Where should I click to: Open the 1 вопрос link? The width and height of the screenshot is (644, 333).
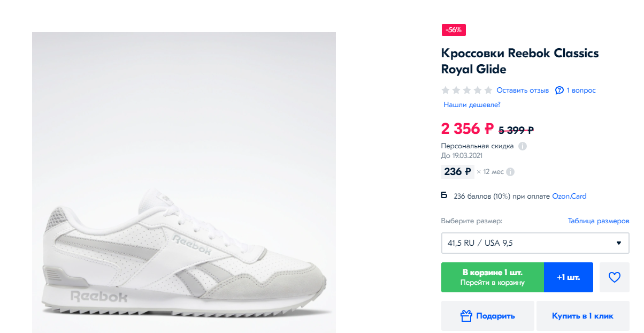(581, 90)
